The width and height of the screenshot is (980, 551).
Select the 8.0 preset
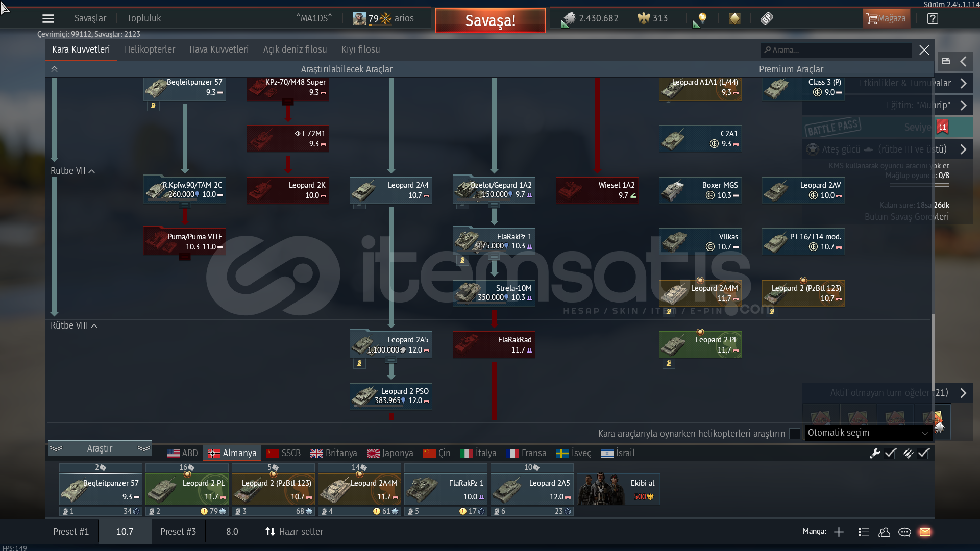[x=232, y=532]
